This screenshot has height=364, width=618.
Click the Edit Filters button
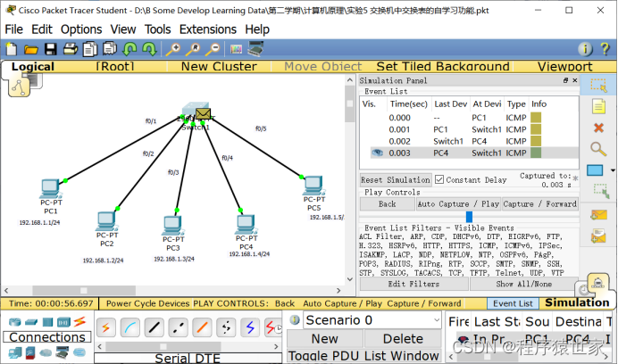coord(413,284)
